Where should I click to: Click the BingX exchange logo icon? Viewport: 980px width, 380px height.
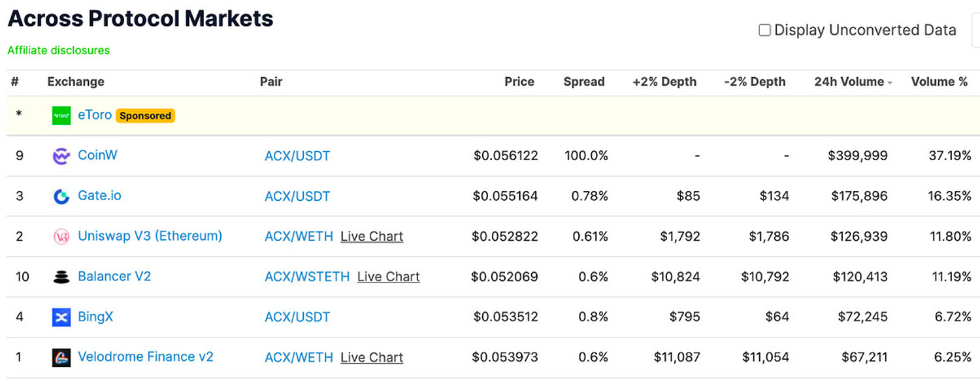pyautogui.click(x=61, y=317)
